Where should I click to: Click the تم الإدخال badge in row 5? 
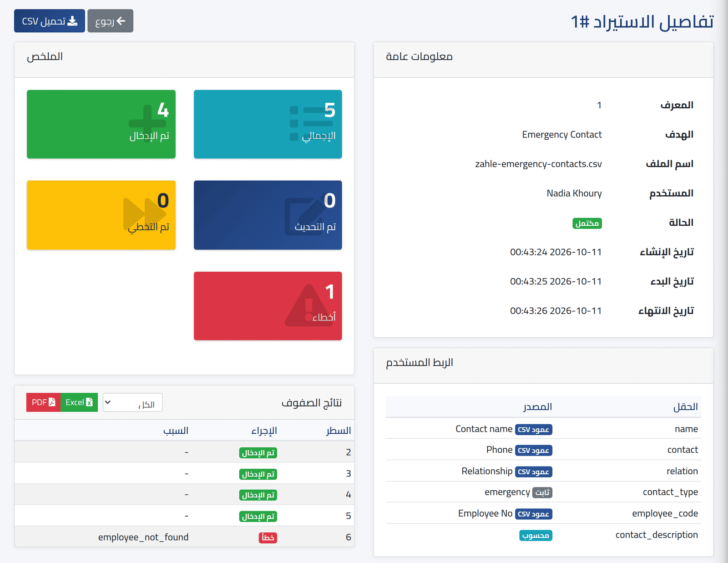pos(258,517)
